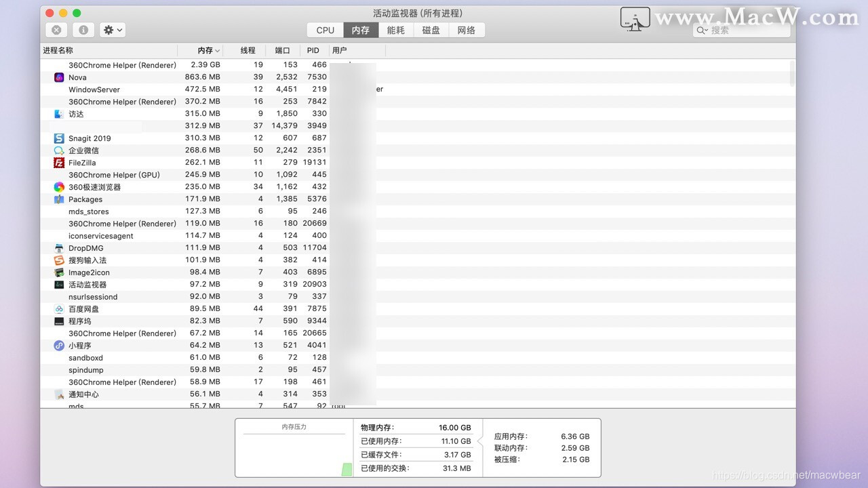Select the mds_stores process row

point(418,211)
